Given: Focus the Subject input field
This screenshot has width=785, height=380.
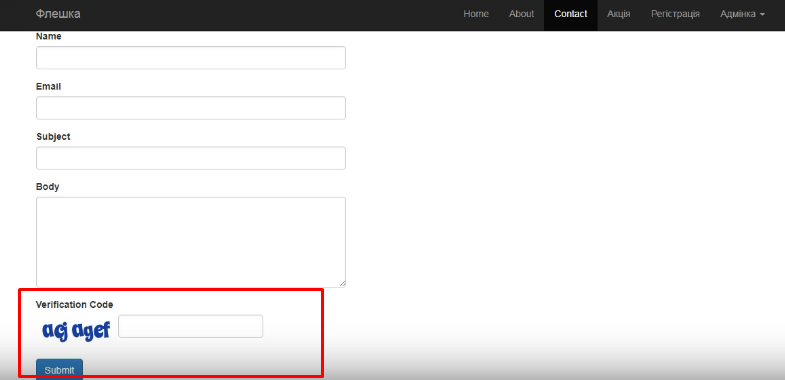Looking at the screenshot, I should point(191,158).
